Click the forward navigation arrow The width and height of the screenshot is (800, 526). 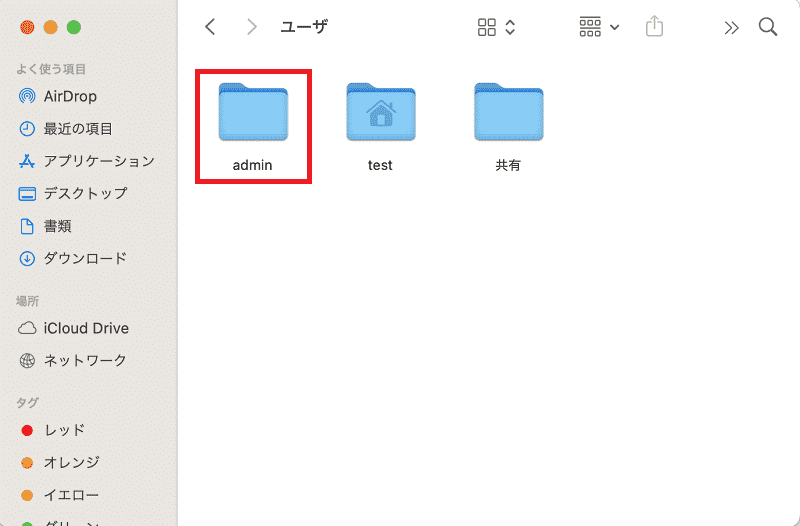pyautogui.click(x=251, y=27)
